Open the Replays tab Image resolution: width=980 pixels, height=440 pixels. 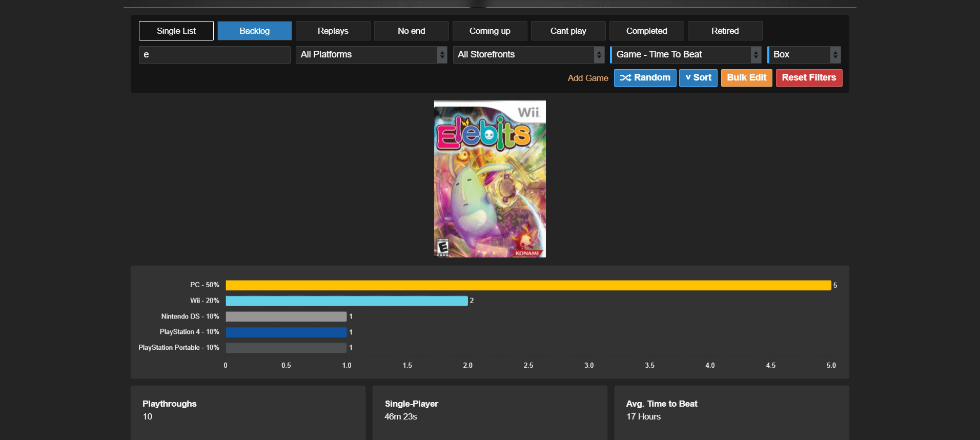[x=333, y=31]
